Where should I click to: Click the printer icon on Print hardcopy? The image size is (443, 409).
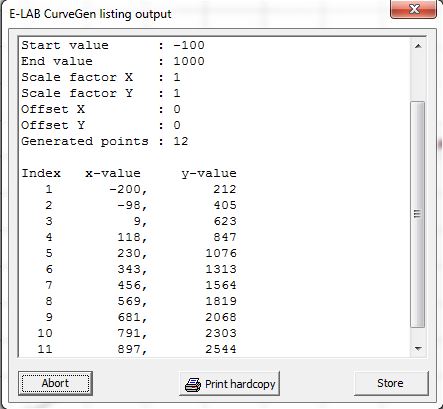pyautogui.click(x=193, y=384)
